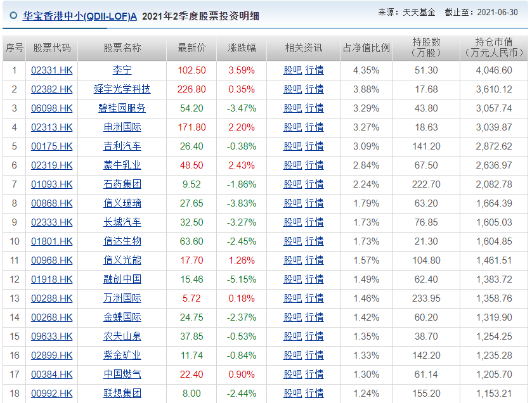
Task: Open the 融创中国 stock link
Action: coord(122,279)
